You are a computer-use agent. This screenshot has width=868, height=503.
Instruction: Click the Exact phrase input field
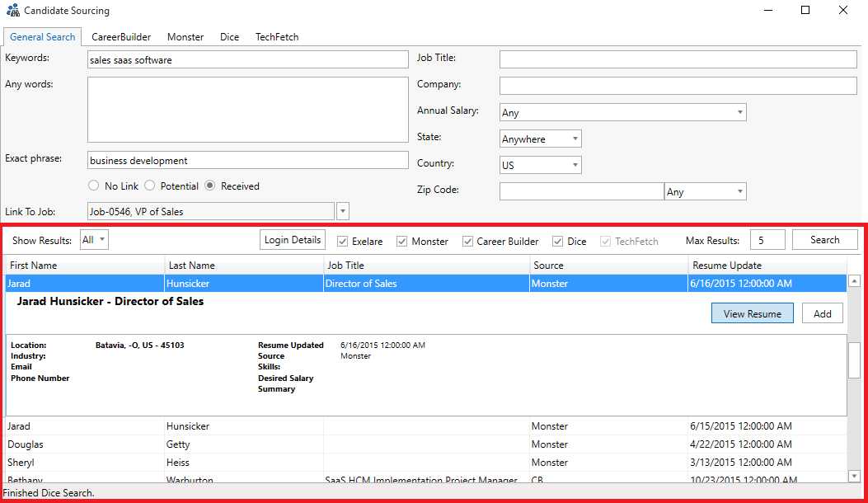tap(248, 160)
